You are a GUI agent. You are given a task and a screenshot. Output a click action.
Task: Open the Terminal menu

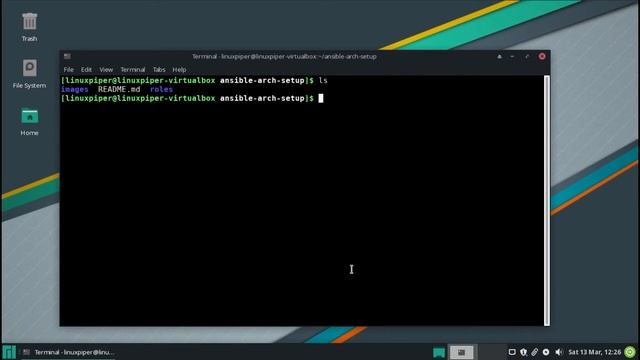(x=133, y=70)
